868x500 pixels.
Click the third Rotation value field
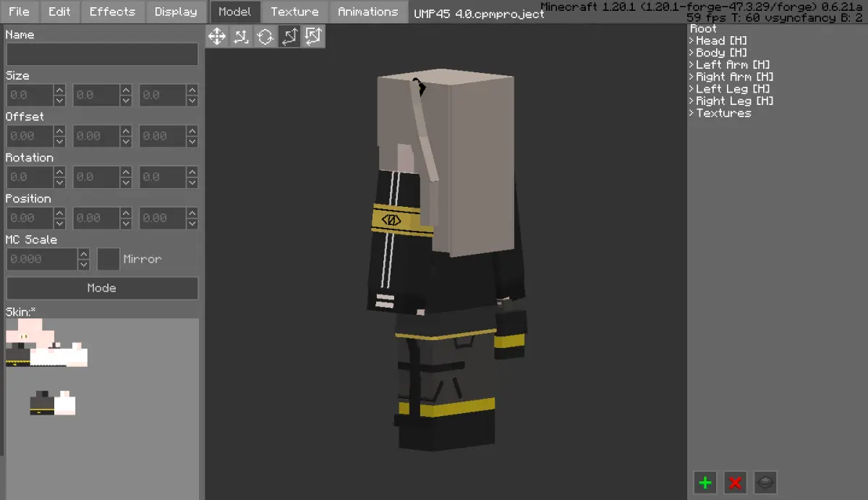163,177
